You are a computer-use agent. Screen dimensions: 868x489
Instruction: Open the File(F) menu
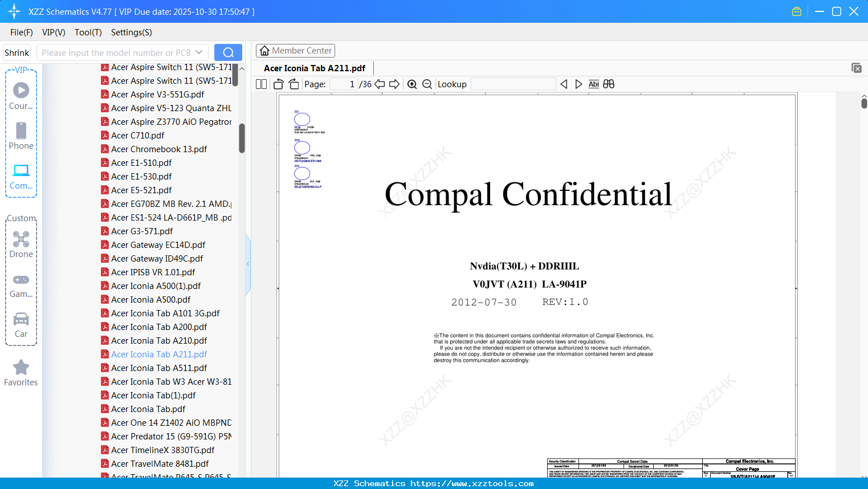(x=22, y=32)
